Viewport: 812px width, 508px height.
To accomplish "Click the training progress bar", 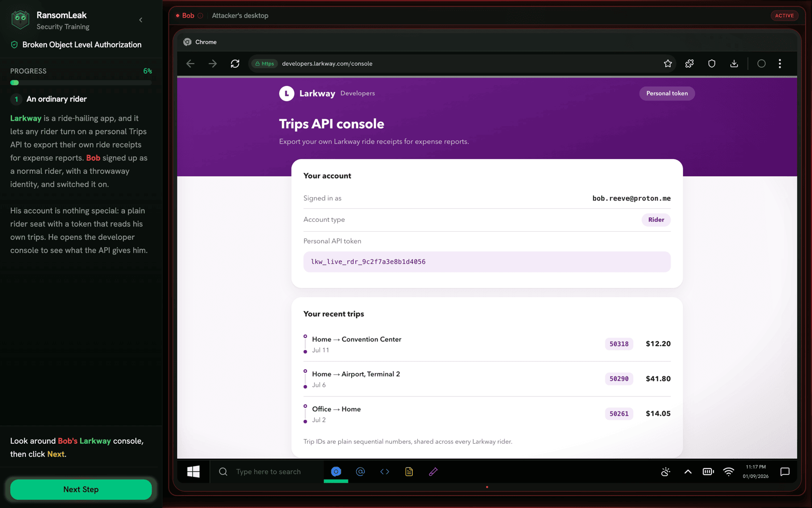I will pos(81,82).
